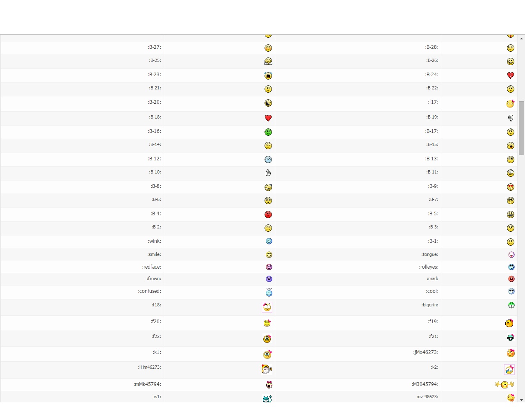
Task: Click the thumbs-down smiley for :B-19:
Action: point(511,118)
